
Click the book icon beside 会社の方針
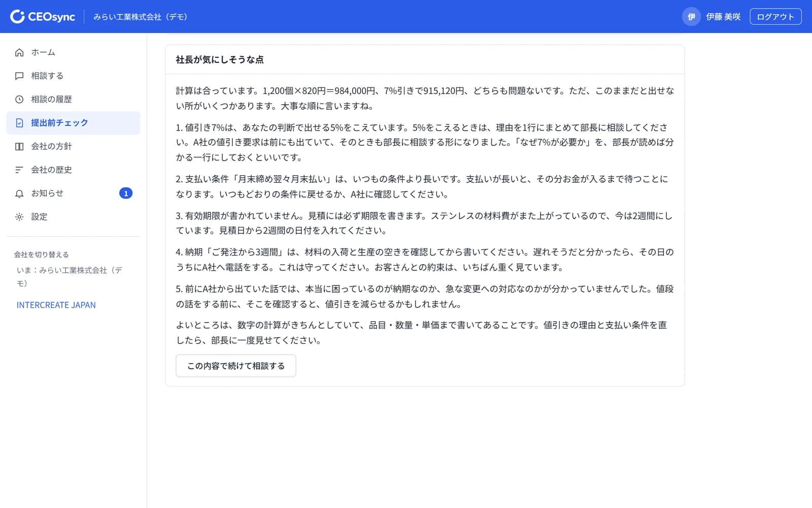pos(19,146)
